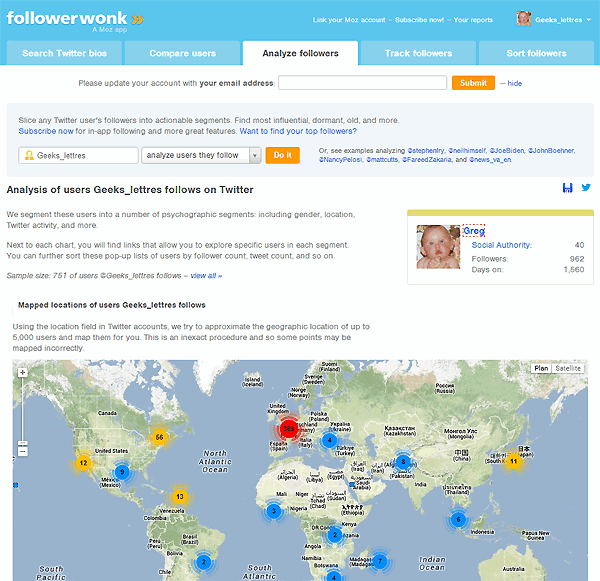Click the Geeks_lettres username input field
Screen dimensions: 600x581
pos(78,155)
